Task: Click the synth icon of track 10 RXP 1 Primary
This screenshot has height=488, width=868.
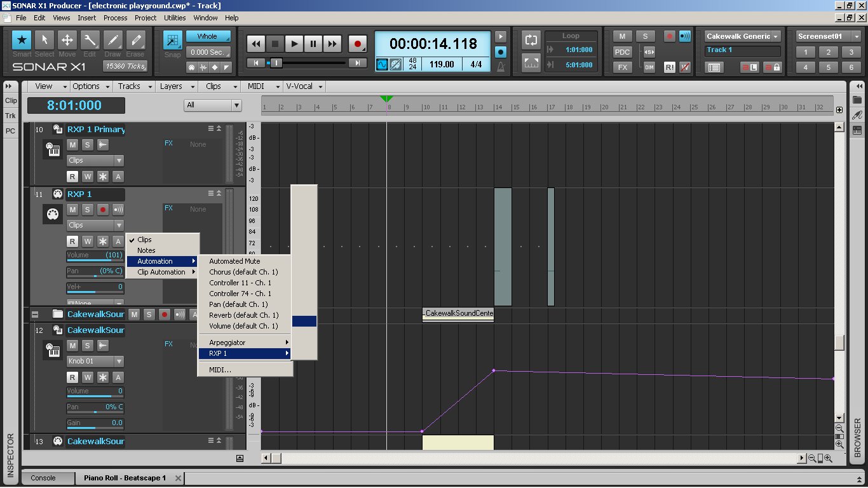Action: point(52,149)
